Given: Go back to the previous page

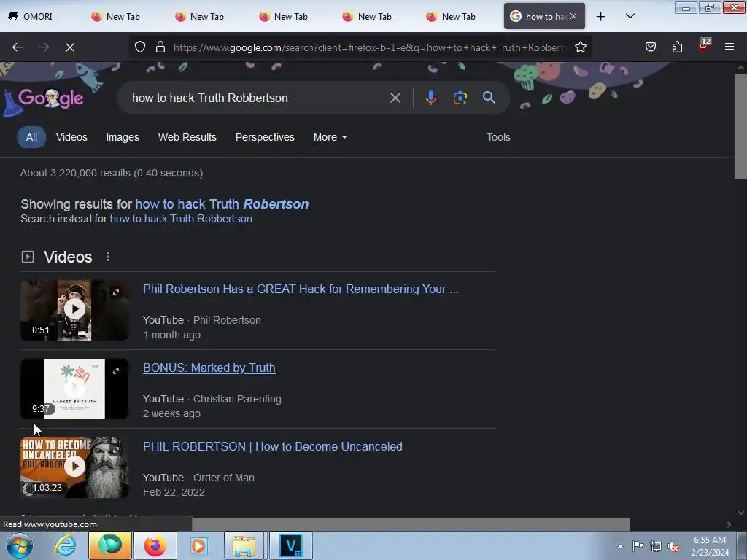Looking at the screenshot, I should pos(18,47).
